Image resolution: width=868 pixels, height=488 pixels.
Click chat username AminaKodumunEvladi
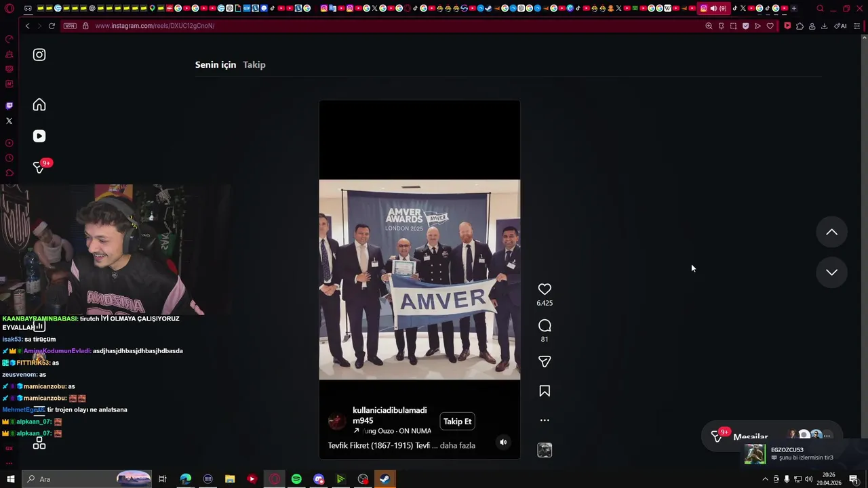point(57,351)
